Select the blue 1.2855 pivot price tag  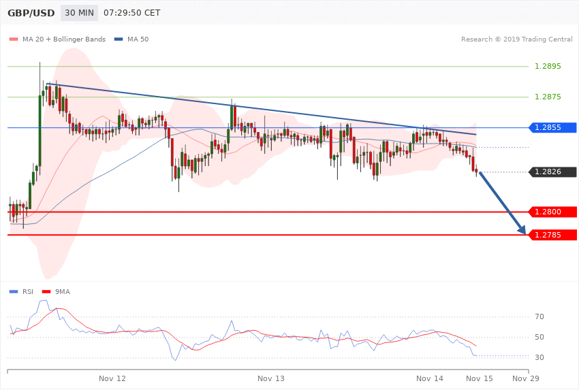(552, 127)
